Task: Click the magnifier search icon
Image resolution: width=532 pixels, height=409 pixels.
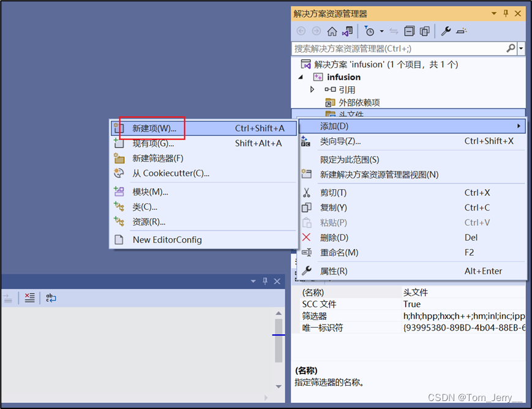Action: coord(511,48)
